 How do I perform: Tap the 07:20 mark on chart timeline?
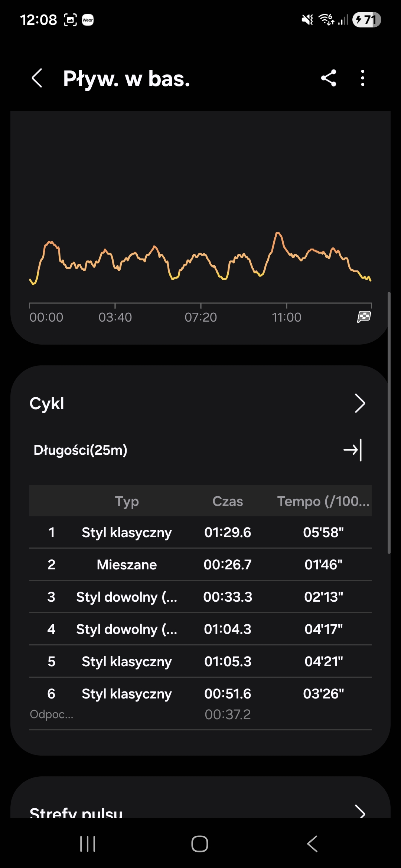tap(200, 317)
